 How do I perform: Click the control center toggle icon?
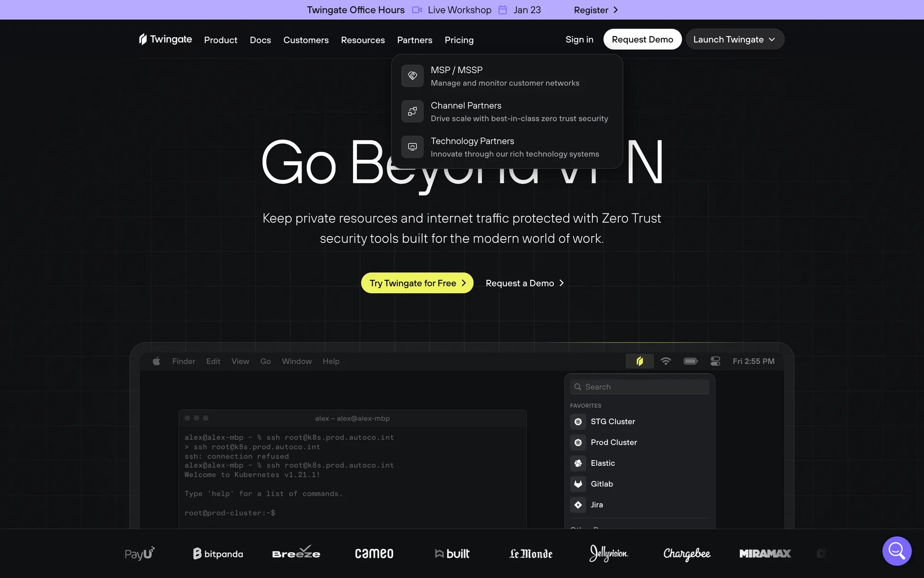pos(715,361)
